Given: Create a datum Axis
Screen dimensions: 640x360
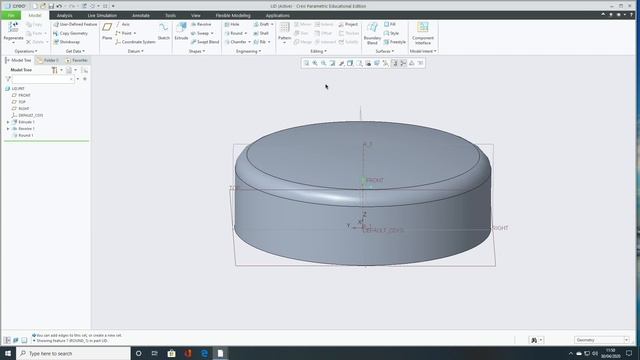Looking at the screenshot, I should click(122, 24).
